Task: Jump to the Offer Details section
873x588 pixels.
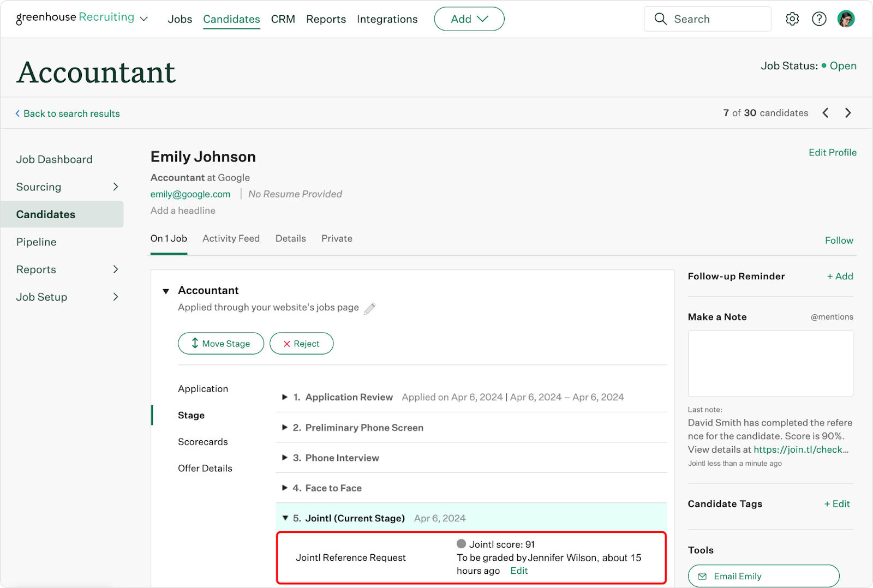Action: tap(205, 468)
